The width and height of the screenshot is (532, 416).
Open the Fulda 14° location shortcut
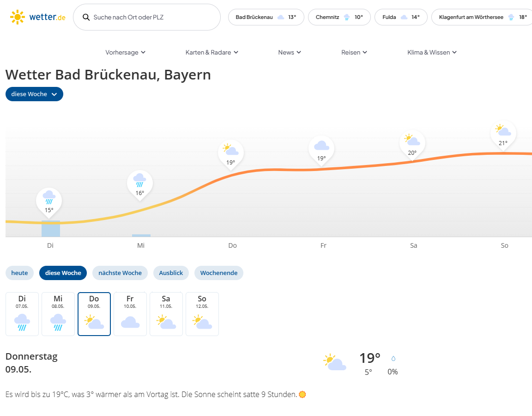(x=401, y=17)
